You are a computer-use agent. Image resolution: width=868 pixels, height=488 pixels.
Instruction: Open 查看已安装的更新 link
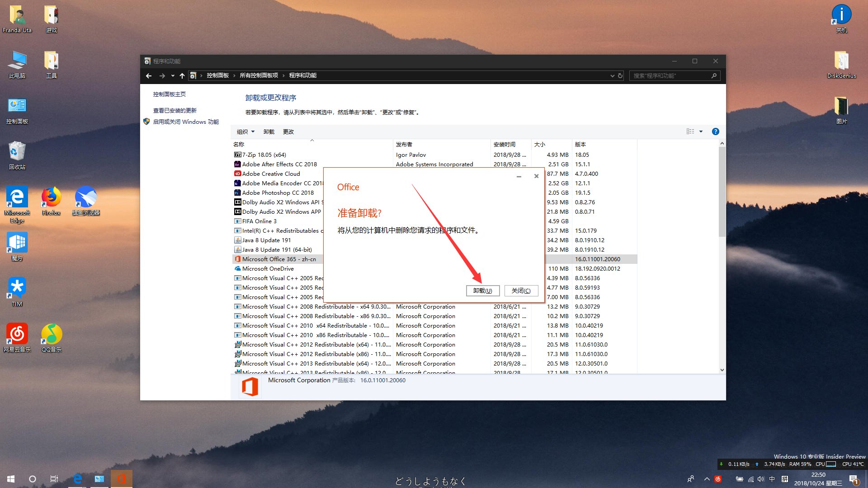tap(175, 110)
